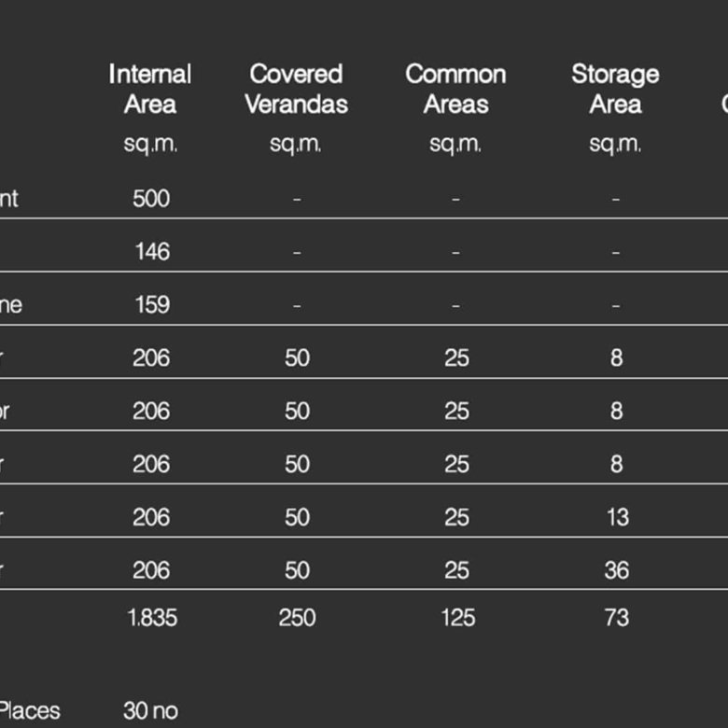Click the 500 Internal Area value
Screen dimensions: 728x728
[x=150, y=198]
